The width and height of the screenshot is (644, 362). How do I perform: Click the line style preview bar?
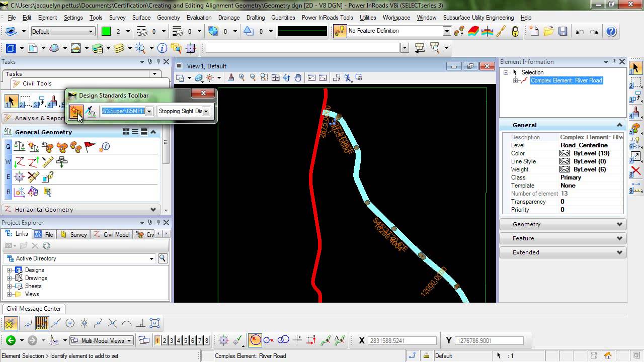pos(302,31)
